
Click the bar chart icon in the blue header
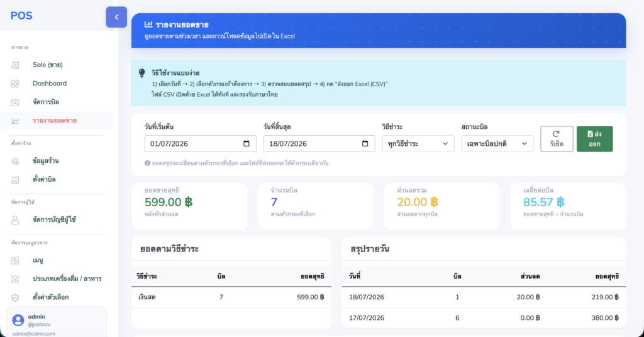coord(148,25)
